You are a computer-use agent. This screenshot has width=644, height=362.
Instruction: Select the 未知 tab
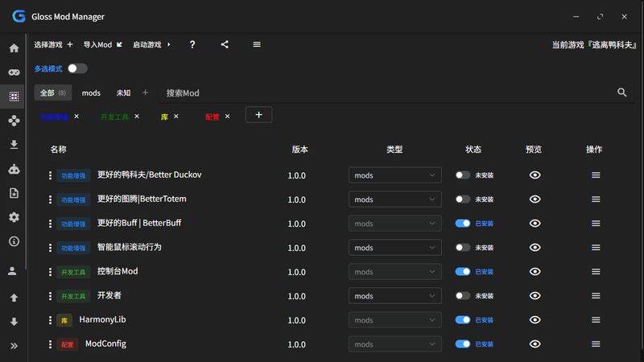coord(124,93)
